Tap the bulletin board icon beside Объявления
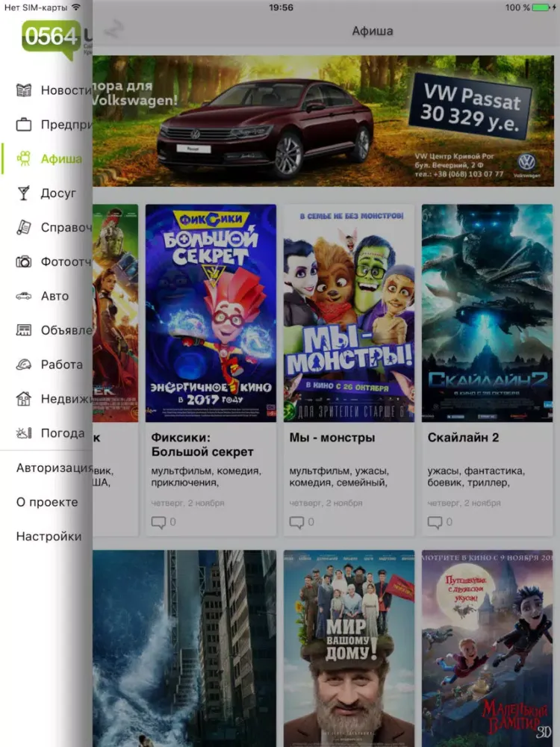 [24, 330]
